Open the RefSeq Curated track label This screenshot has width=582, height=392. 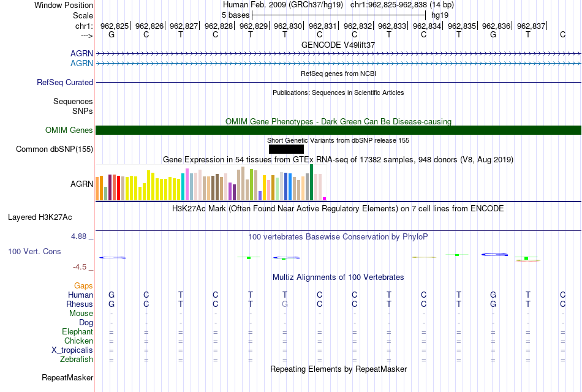tap(65, 83)
